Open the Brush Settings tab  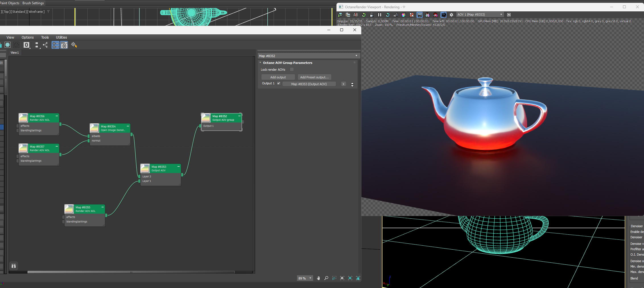pyautogui.click(x=33, y=3)
